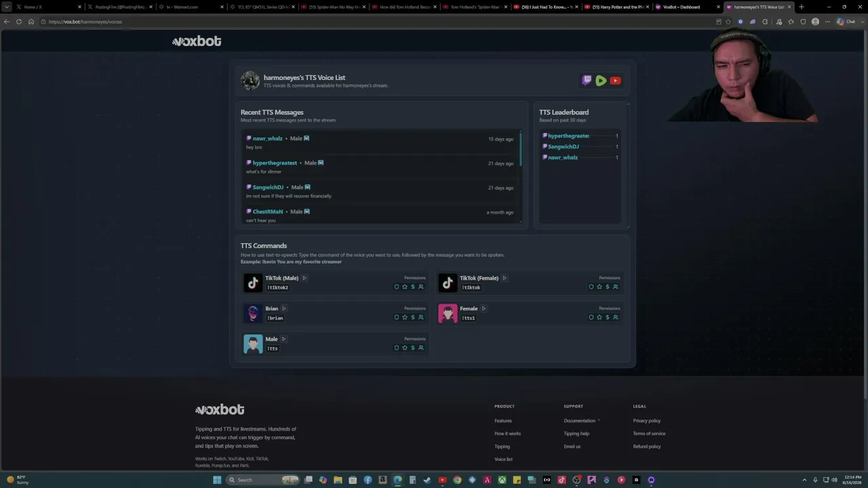Open the Refund policy footer link

[x=647, y=447]
